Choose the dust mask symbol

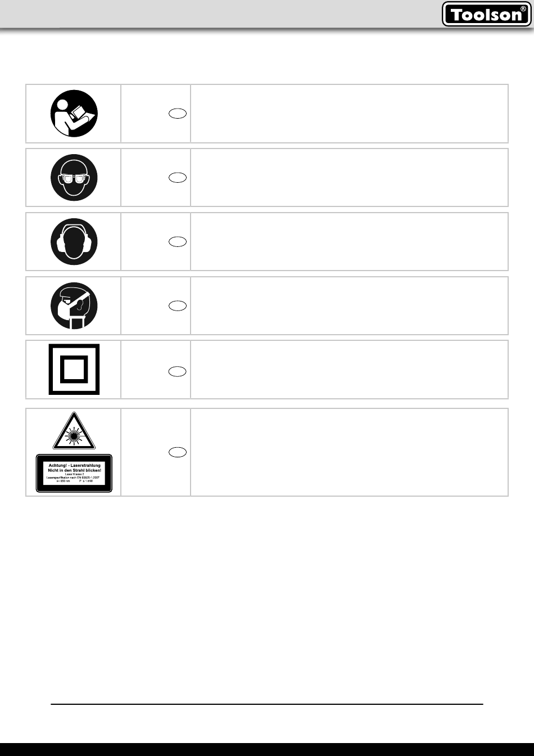coord(74,305)
